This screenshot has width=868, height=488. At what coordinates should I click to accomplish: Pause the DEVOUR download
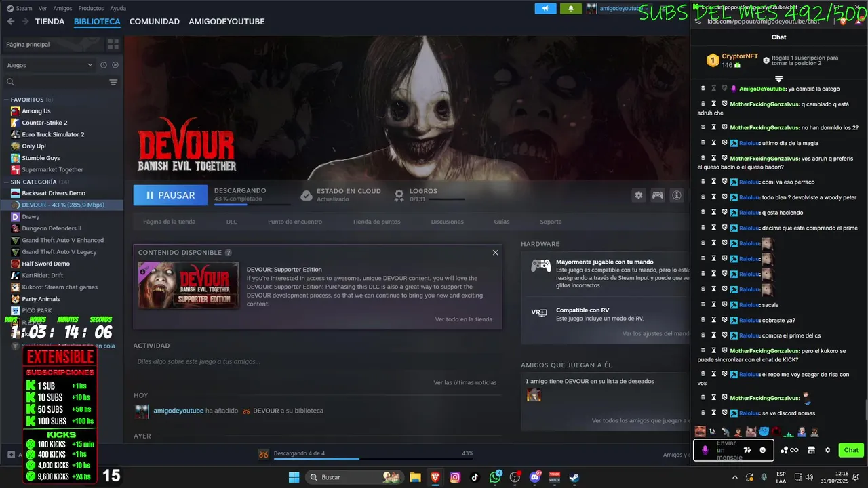click(x=170, y=195)
